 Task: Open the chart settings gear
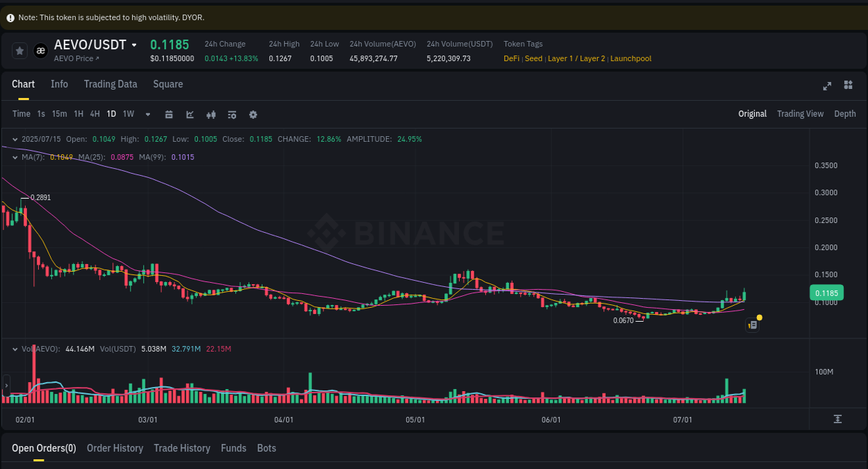[253, 113]
